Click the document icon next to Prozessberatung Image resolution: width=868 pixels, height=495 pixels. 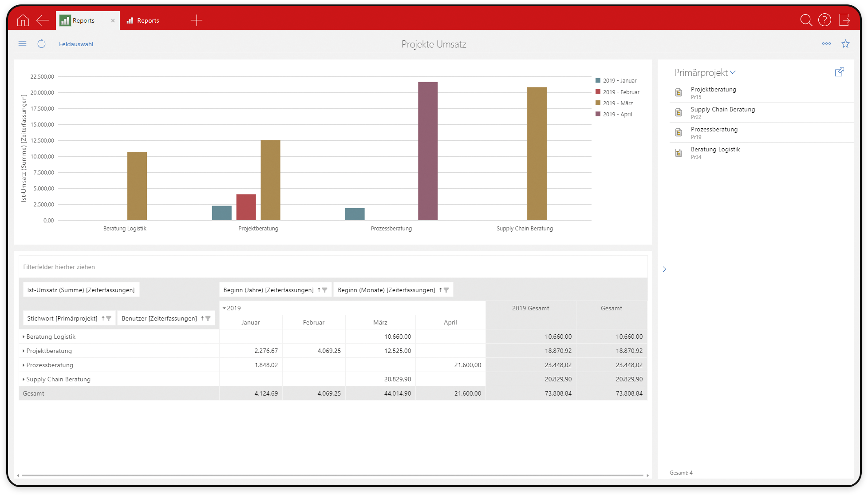679,133
